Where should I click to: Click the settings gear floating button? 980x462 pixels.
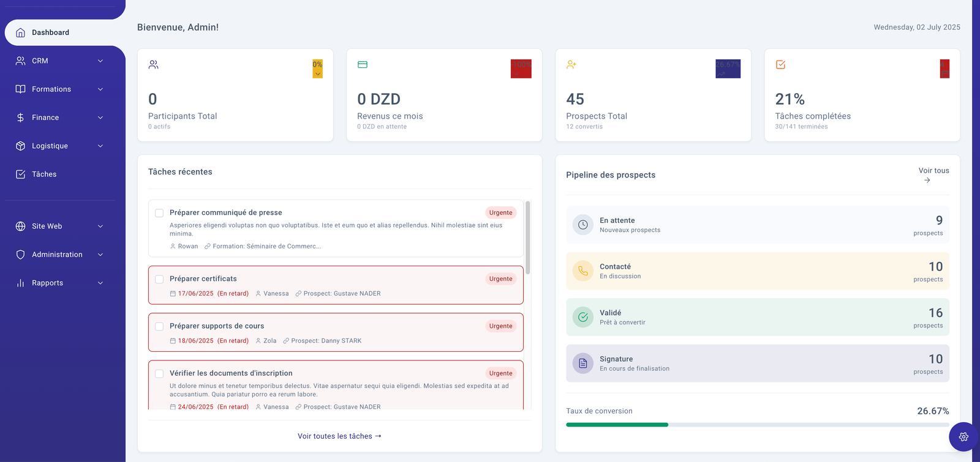(963, 436)
